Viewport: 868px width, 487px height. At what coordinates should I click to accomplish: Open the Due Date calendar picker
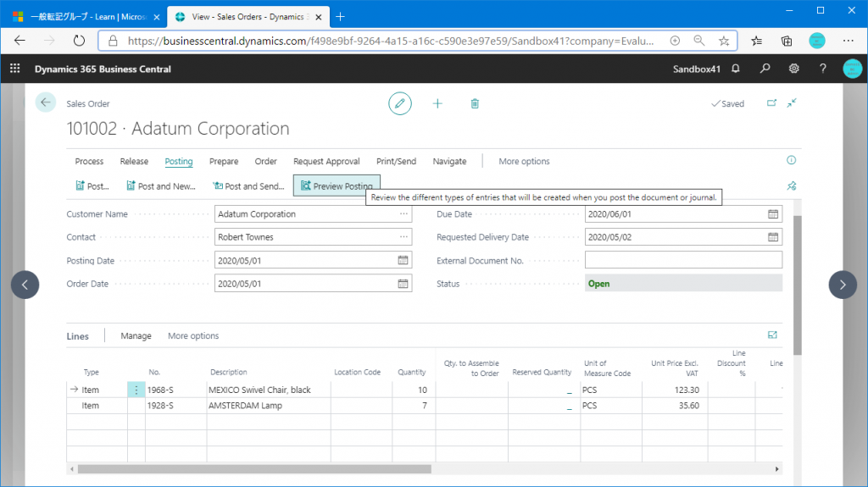point(773,213)
